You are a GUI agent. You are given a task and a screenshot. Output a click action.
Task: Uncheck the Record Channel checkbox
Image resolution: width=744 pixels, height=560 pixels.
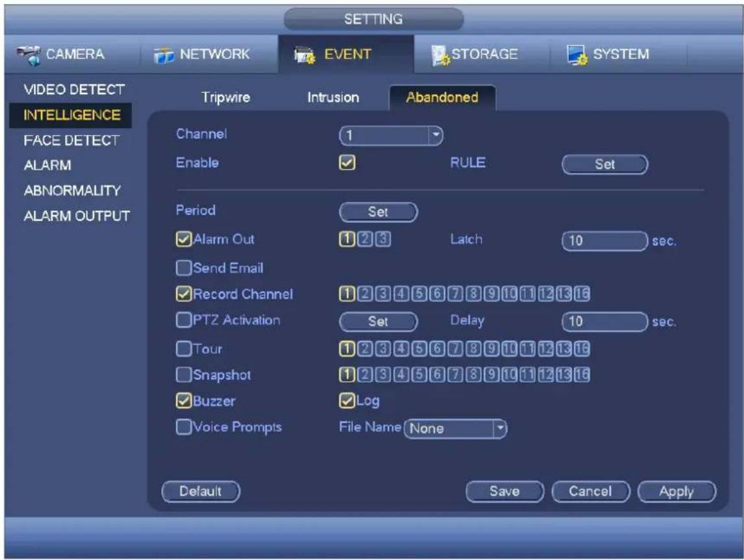[184, 294]
